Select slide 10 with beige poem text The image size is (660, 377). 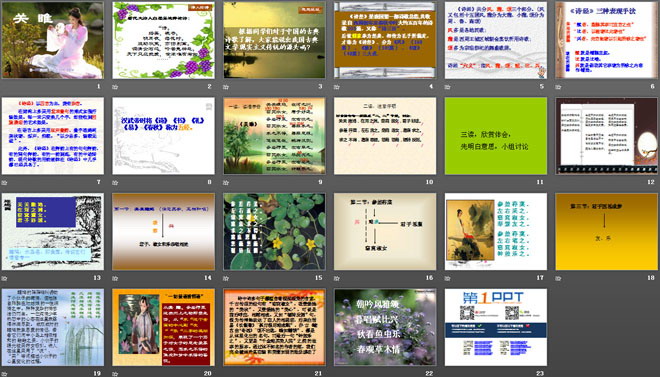[385, 136]
